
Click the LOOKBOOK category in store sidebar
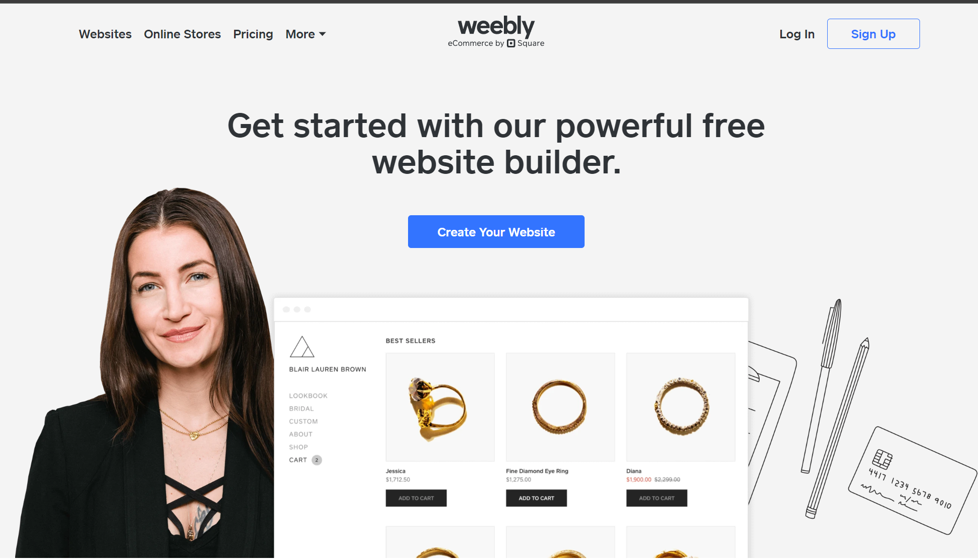tap(308, 396)
